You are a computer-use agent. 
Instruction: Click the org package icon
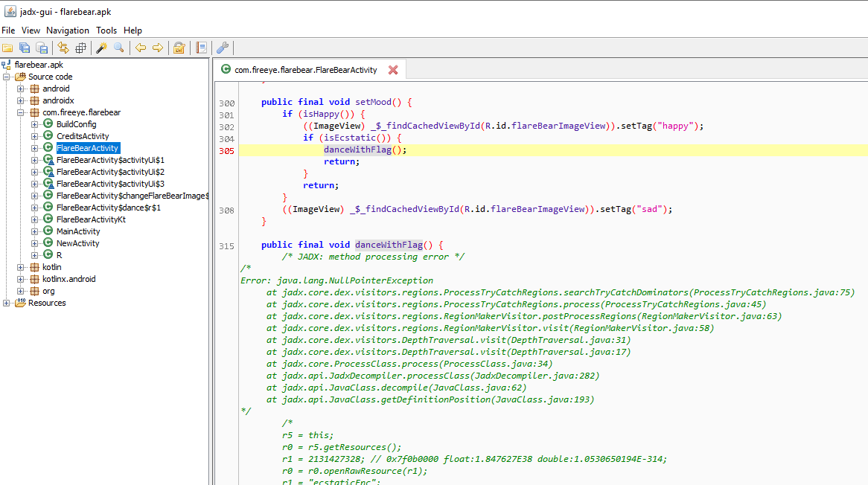click(34, 291)
